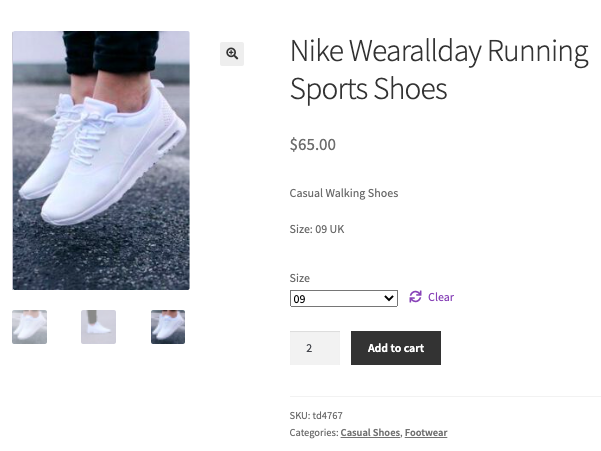The height and width of the screenshot is (451, 601).
Task: Open the Footwear category link
Action: click(x=426, y=433)
